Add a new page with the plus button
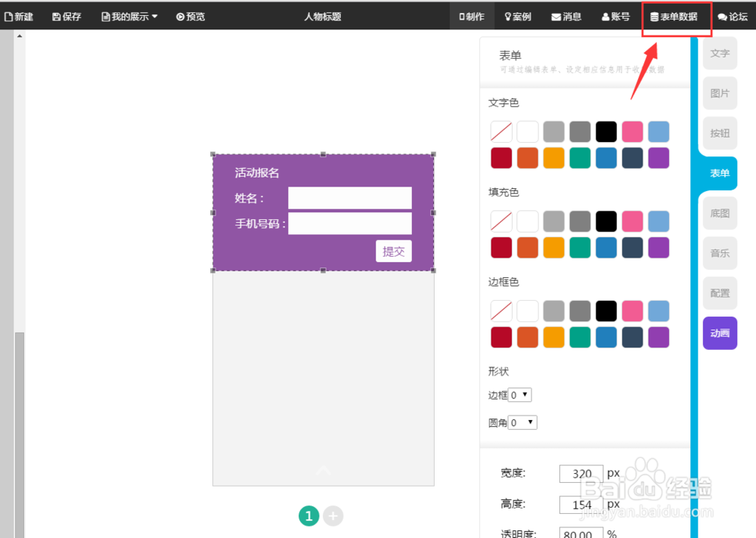Viewport: 756px width, 538px height. (333, 515)
